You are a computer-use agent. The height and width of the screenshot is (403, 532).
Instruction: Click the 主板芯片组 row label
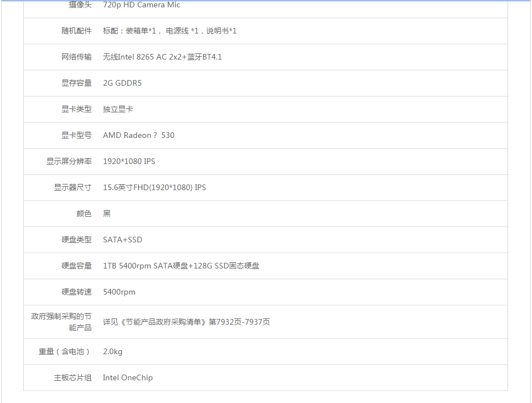click(x=73, y=377)
